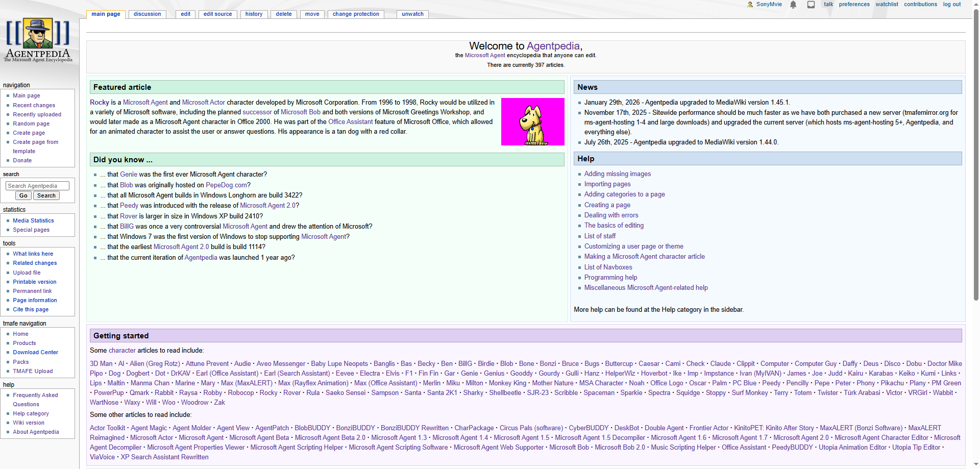The width and height of the screenshot is (980, 469).
Task: Open Recent changes in navigation
Action: [x=34, y=105]
